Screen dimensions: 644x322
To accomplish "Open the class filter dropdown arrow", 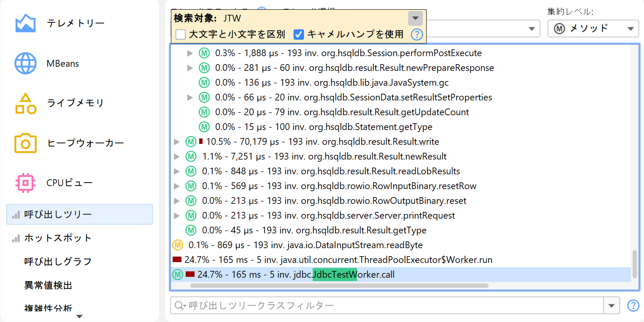I will (x=612, y=306).
